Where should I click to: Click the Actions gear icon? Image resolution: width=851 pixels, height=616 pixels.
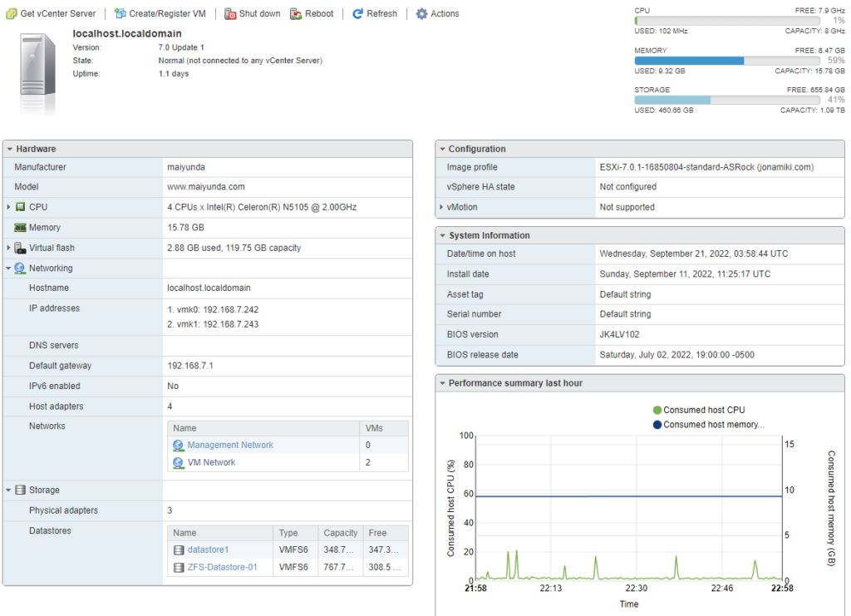[x=420, y=13]
